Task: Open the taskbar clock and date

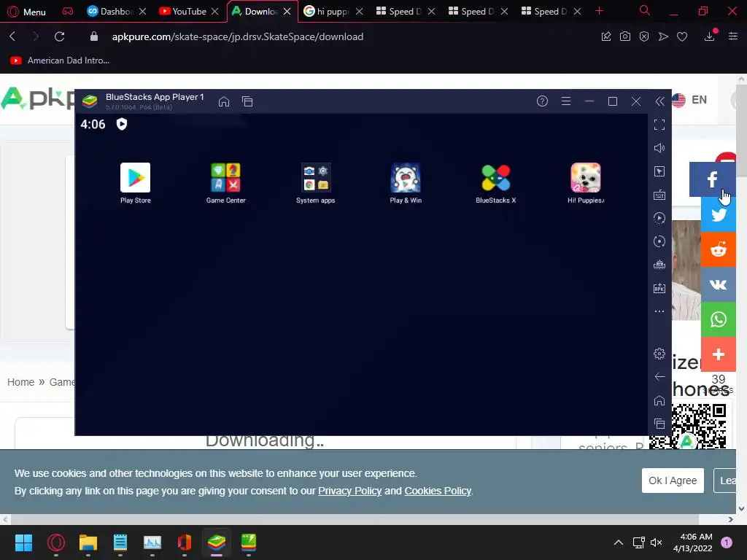Action: pos(693,542)
